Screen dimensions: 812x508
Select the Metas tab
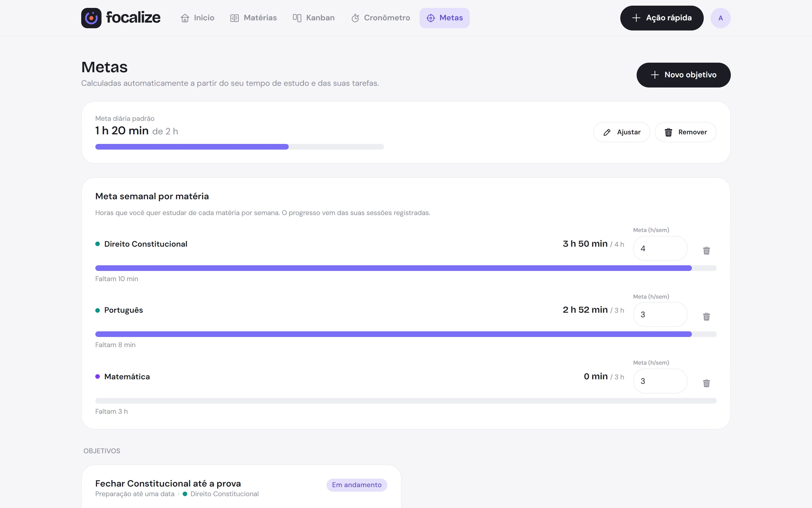point(444,18)
